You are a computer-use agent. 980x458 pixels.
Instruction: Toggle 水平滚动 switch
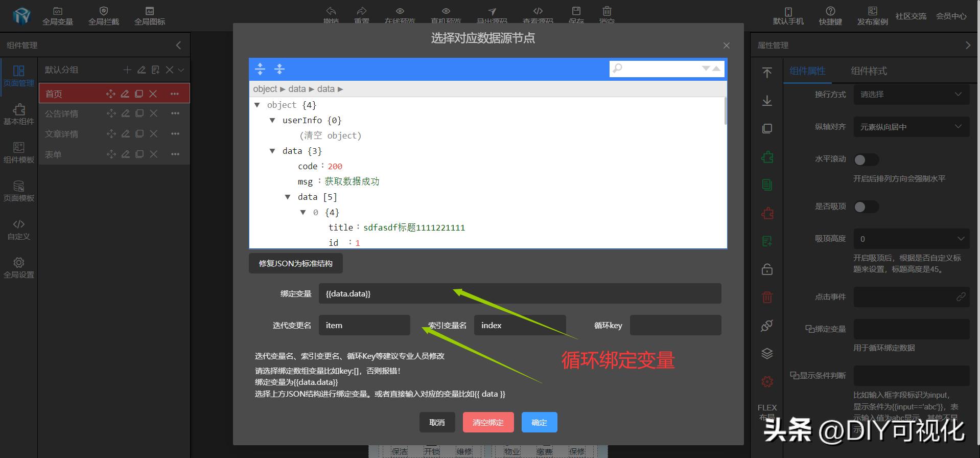[866, 159]
